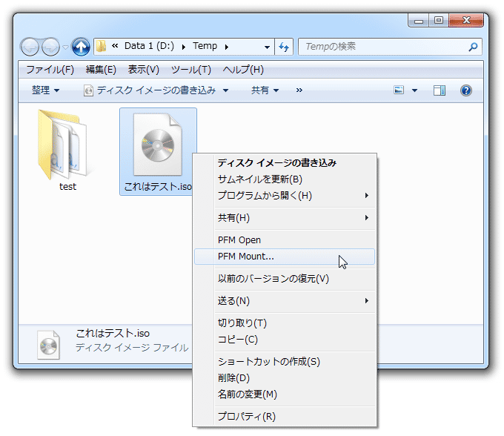This screenshot has width=504, height=436.
Task: Click the iso icon in details pane
Action: 48,345
